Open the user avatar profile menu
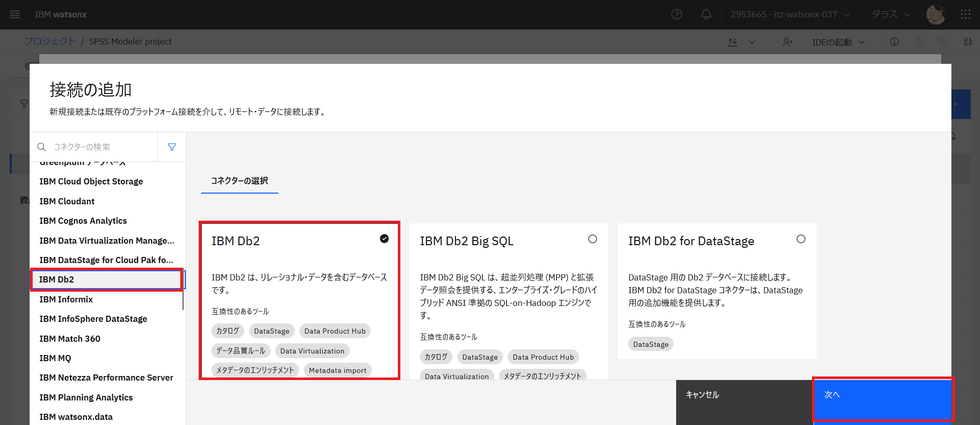980x425 pixels. [x=936, y=14]
